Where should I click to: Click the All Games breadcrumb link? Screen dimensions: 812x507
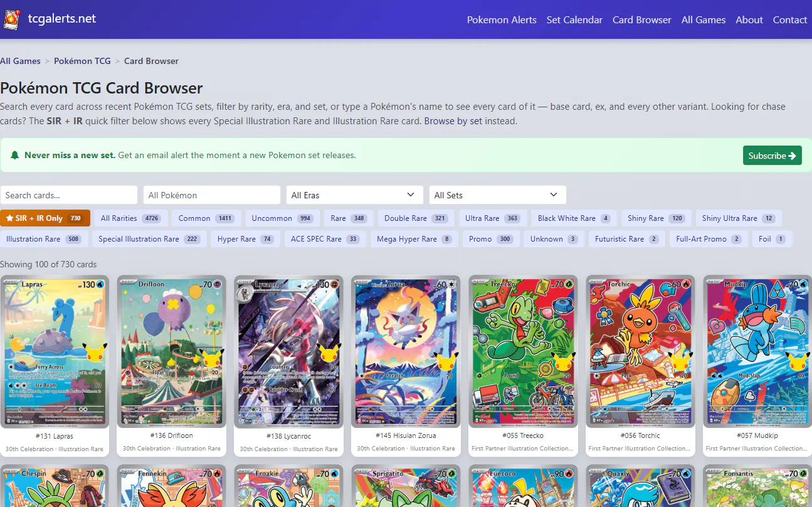pos(20,61)
